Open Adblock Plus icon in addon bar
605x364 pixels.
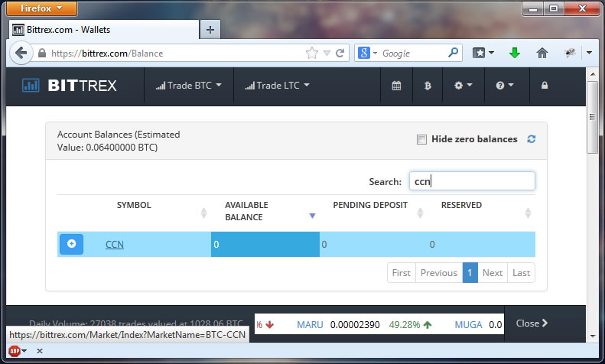click(x=15, y=351)
